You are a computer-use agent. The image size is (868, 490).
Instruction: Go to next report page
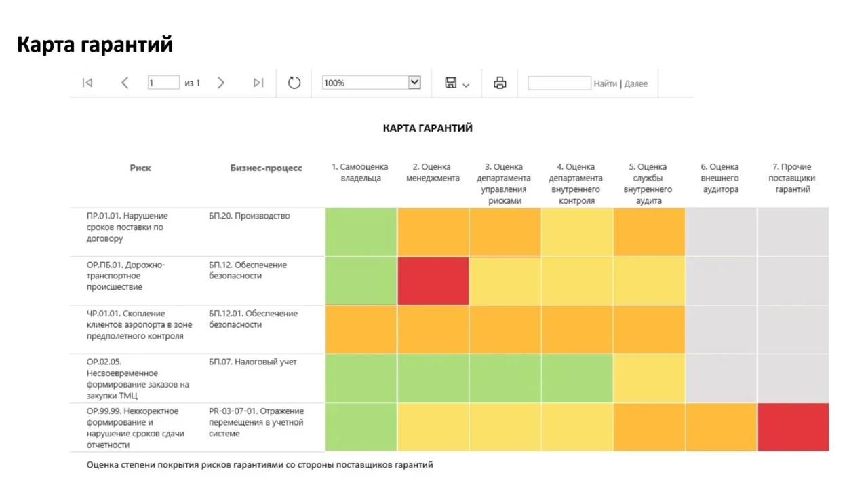pyautogui.click(x=220, y=83)
